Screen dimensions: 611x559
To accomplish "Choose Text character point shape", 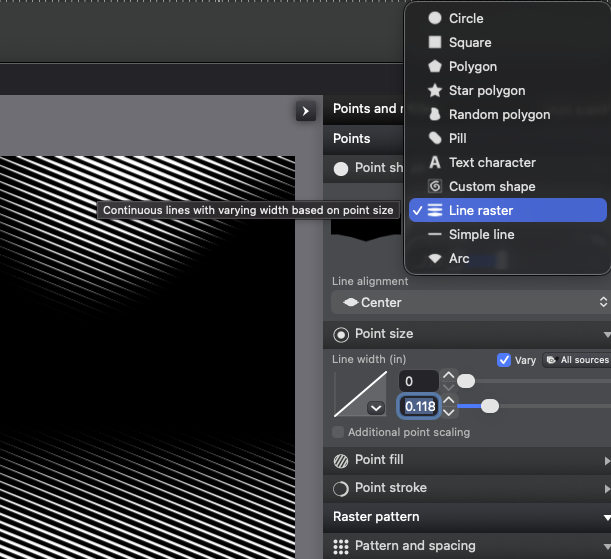I will coord(491,162).
